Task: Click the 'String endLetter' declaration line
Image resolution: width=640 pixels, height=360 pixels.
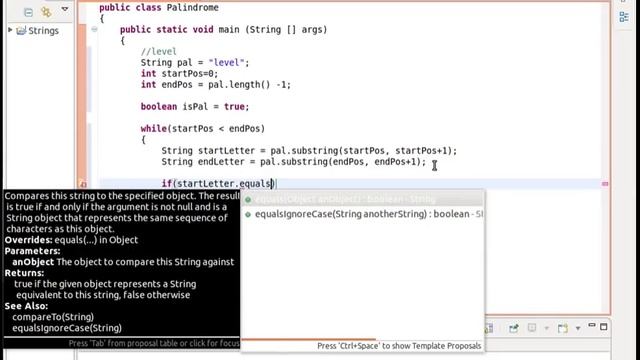Action: 293,162
